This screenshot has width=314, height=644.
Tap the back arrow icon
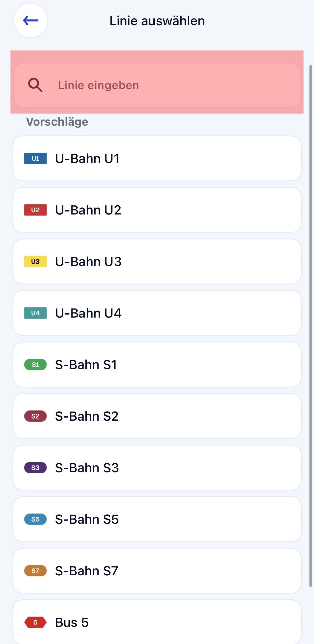(x=31, y=21)
